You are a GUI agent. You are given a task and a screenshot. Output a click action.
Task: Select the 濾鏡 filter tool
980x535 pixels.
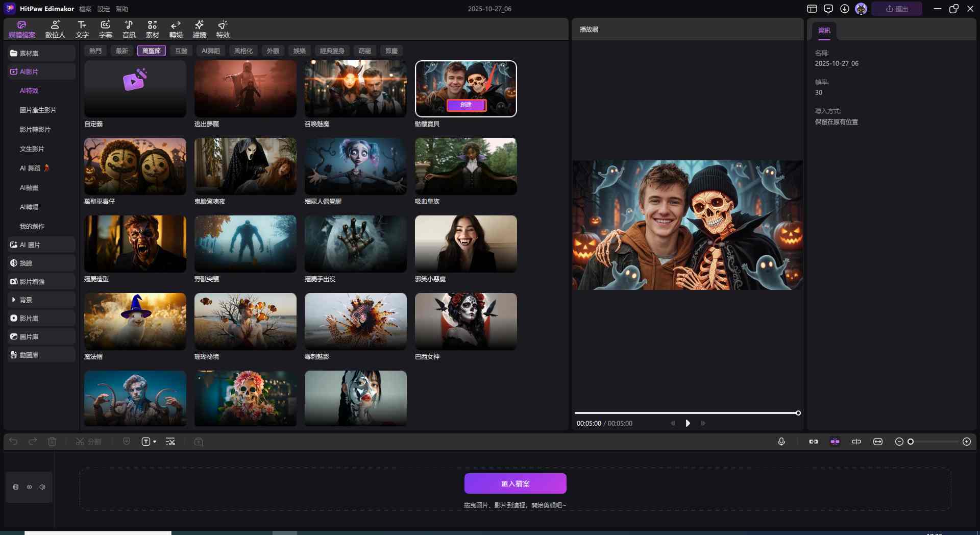(x=199, y=29)
